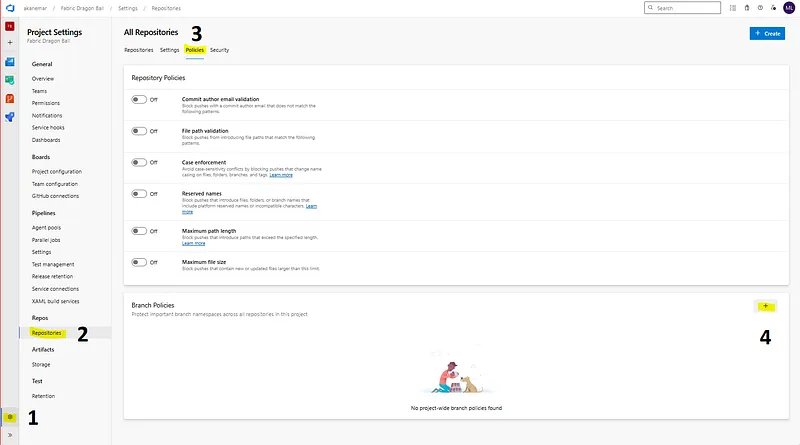Viewport: 800px width, 445px height.
Task: Click the search magnifier icon
Action: coord(651,8)
